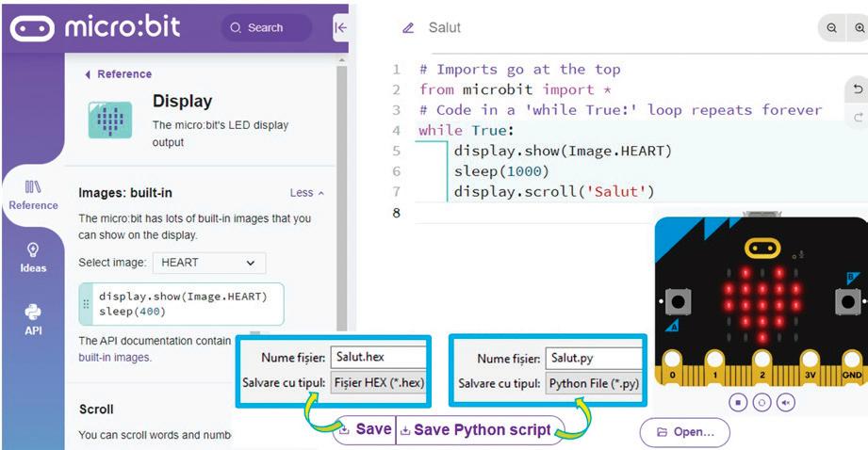This screenshot has height=450, width=868.
Task: Click the simulator GND pin
Action: (x=853, y=369)
